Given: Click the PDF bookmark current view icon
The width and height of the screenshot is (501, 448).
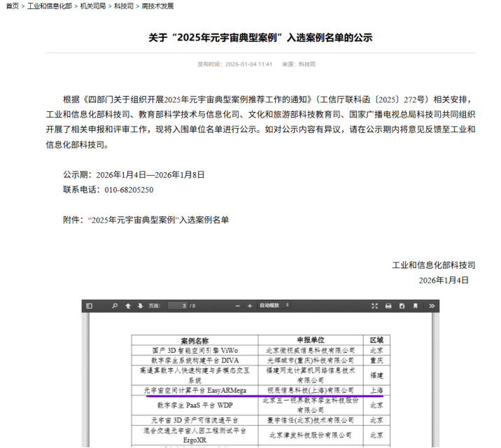Looking at the screenshot, I should click(x=416, y=306).
